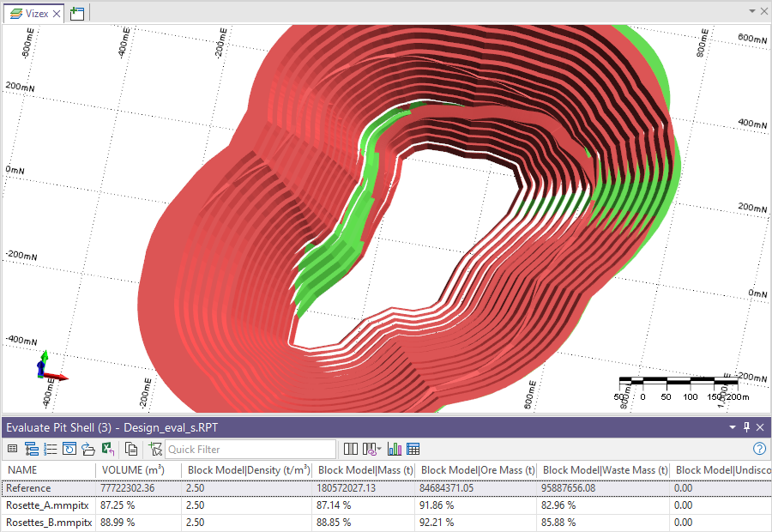Open the chart view icon
Image resolution: width=772 pixels, height=532 pixels.
(395, 449)
